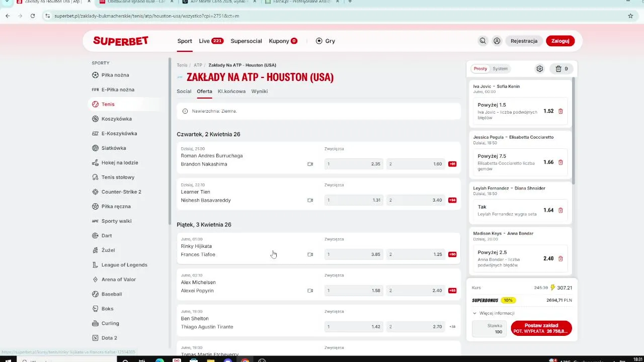Open Boks boxing icon
Screen dimensions: 644x362
[96, 308]
